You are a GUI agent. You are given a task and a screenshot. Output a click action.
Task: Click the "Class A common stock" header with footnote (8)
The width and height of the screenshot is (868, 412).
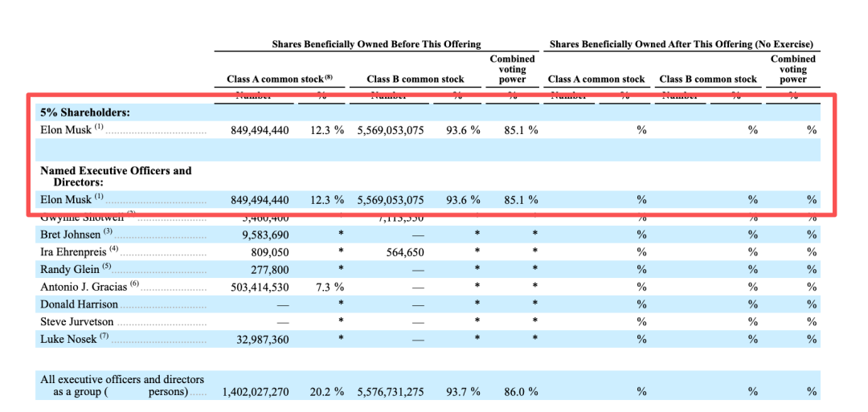pos(280,79)
